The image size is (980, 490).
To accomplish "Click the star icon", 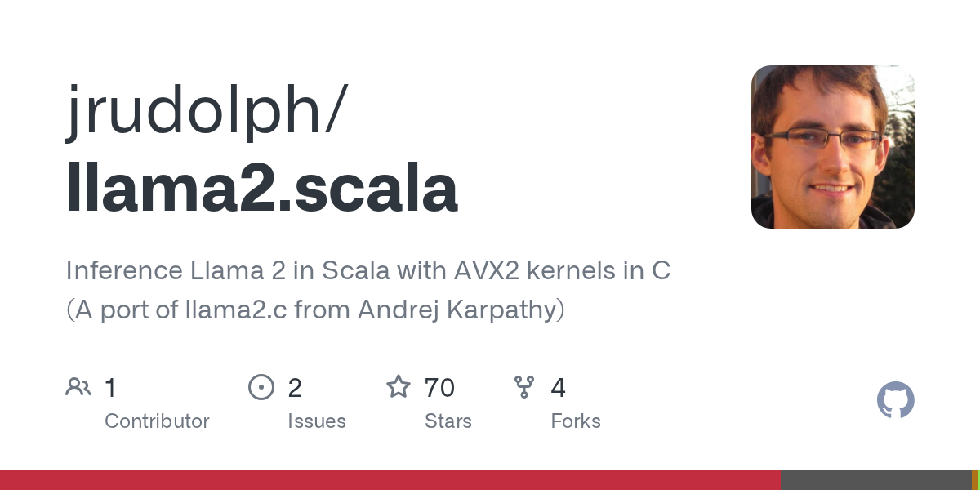I will pyautogui.click(x=399, y=387).
